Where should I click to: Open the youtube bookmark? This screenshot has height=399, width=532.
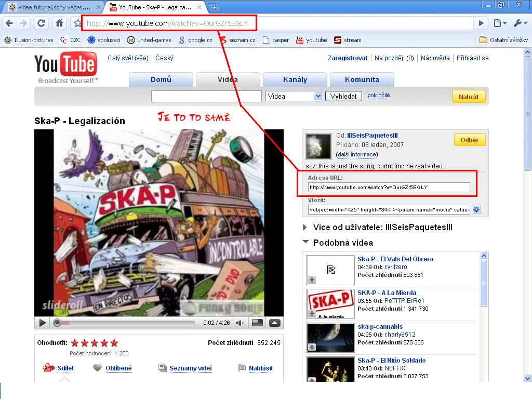click(312, 40)
